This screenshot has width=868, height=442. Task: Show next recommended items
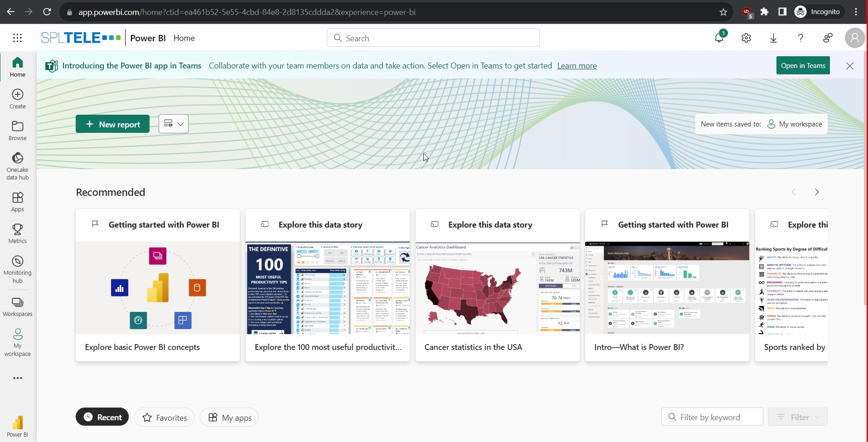tap(817, 192)
